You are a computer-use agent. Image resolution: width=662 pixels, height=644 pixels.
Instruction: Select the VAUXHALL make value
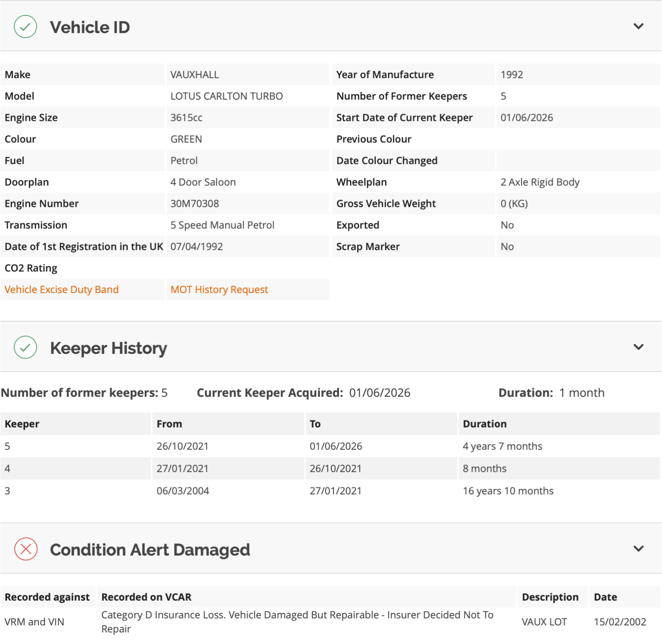[195, 74]
